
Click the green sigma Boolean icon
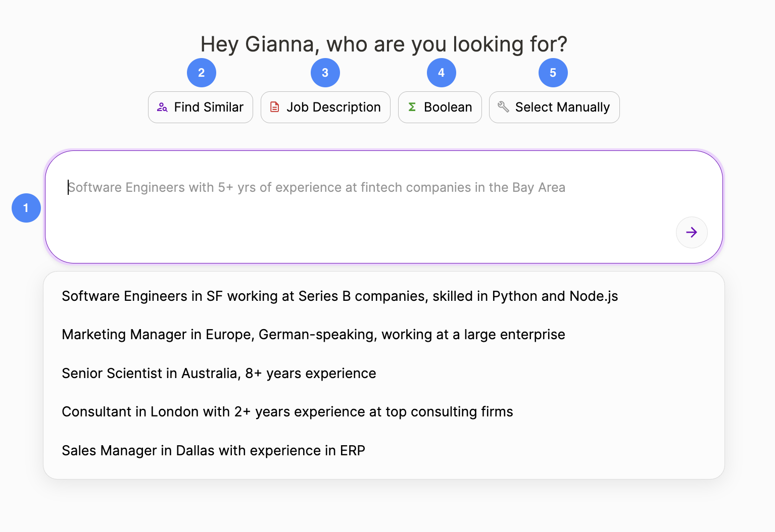click(x=412, y=107)
